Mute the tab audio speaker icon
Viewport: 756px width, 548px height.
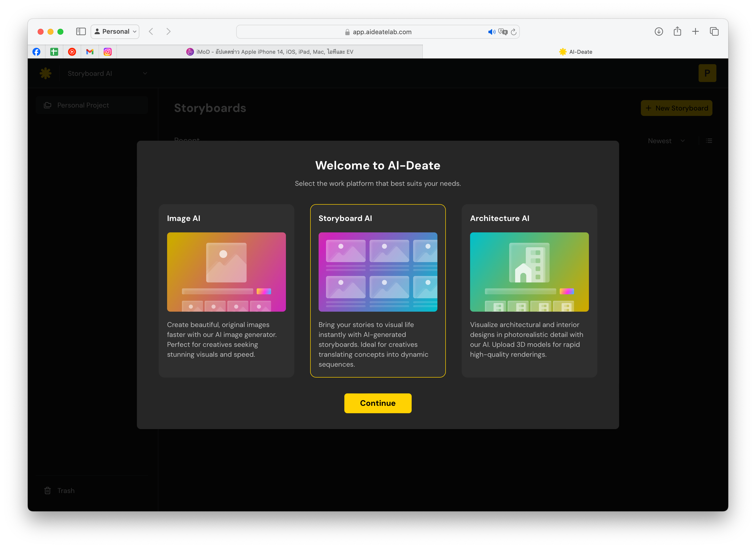click(491, 32)
